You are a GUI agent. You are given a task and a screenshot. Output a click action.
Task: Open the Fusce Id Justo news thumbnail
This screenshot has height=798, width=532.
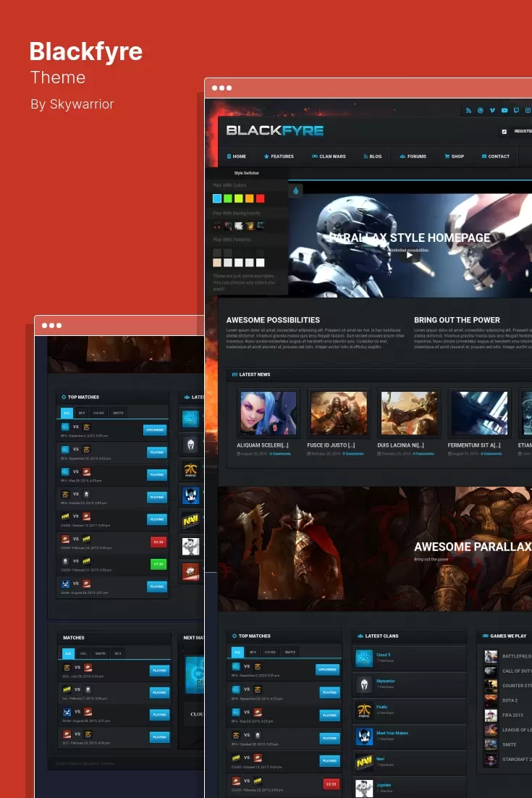339,413
